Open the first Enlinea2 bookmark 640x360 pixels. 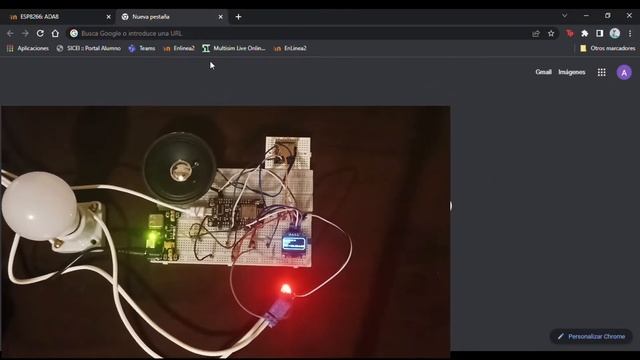click(x=179, y=48)
